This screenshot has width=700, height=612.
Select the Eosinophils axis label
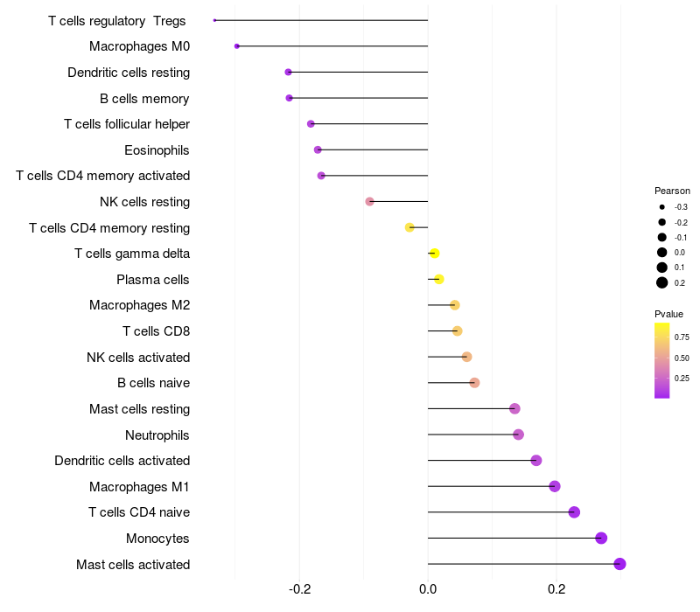point(157,150)
